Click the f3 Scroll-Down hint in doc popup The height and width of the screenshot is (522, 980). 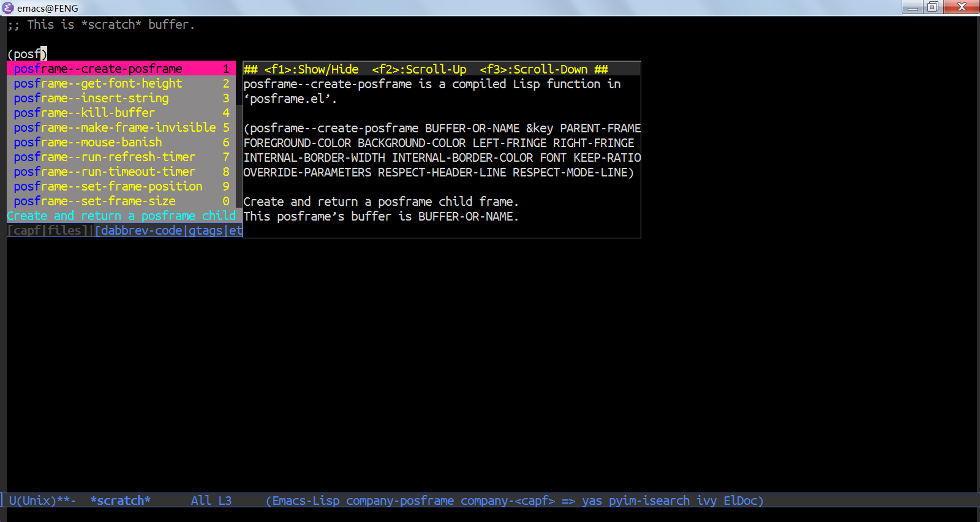tap(533, 69)
